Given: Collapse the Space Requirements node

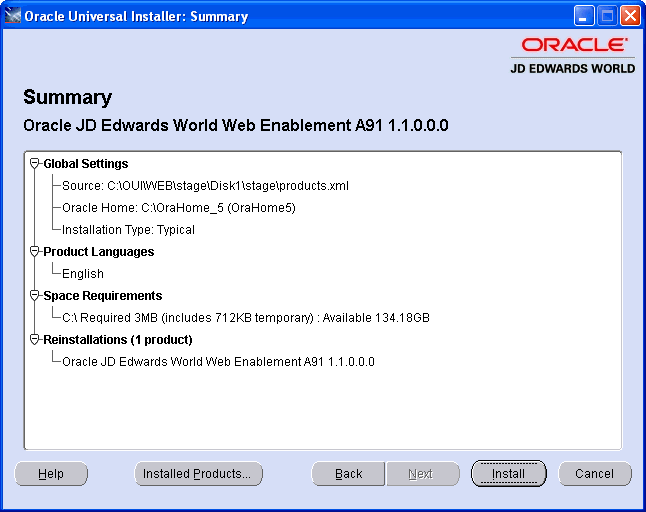Looking at the screenshot, I should pyautogui.click(x=35, y=295).
